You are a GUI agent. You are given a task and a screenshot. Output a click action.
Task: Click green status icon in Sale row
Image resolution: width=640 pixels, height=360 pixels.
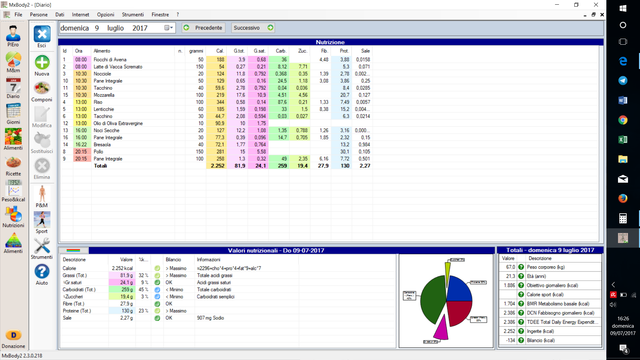click(x=157, y=318)
